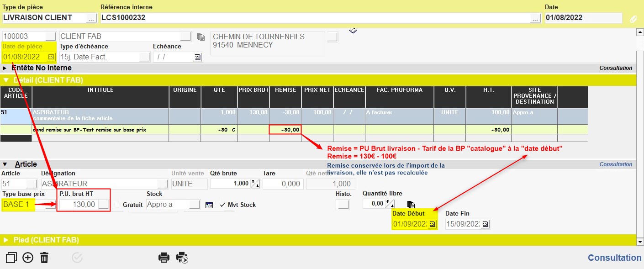Click the trash delete icon
Screen dimensions: 644x269
click(44, 258)
